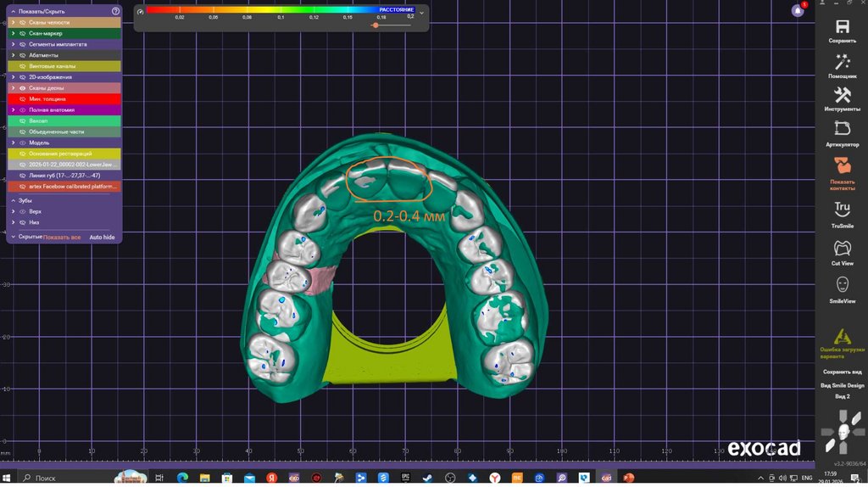
Task: Open the Mail app from the taskbar
Action: tap(249, 478)
